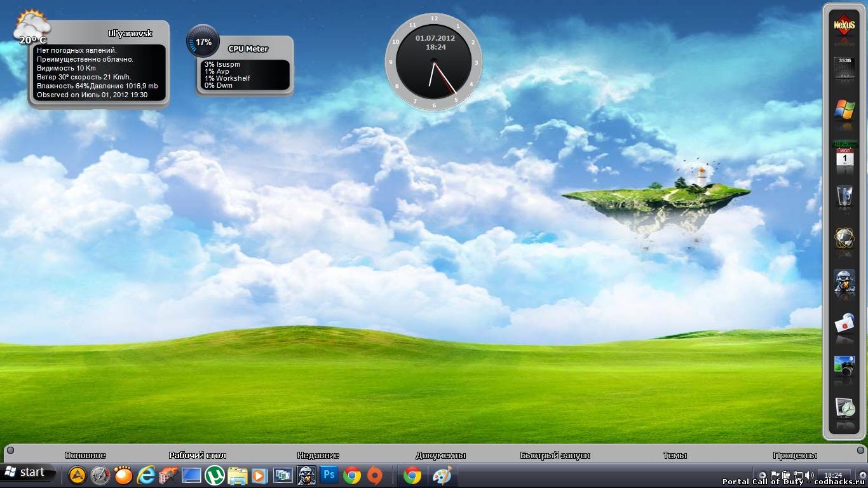Click the switch windows taskbar icon

coord(283,475)
